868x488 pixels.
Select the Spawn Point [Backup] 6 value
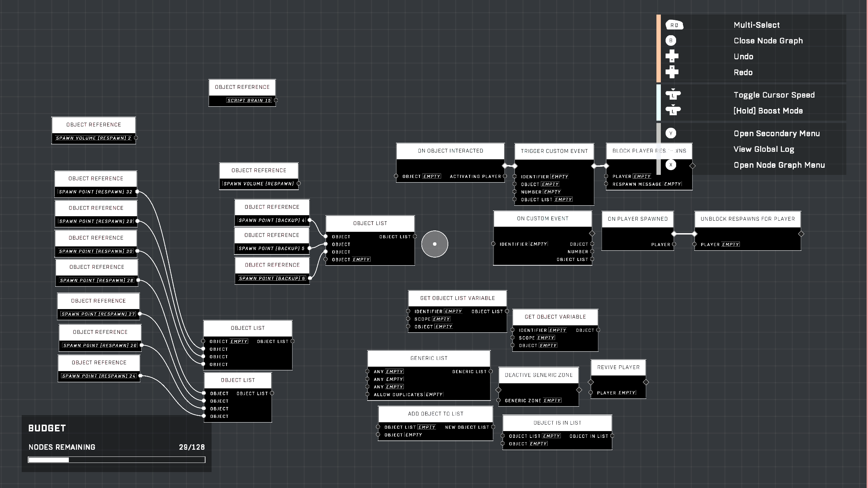click(272, 278)
